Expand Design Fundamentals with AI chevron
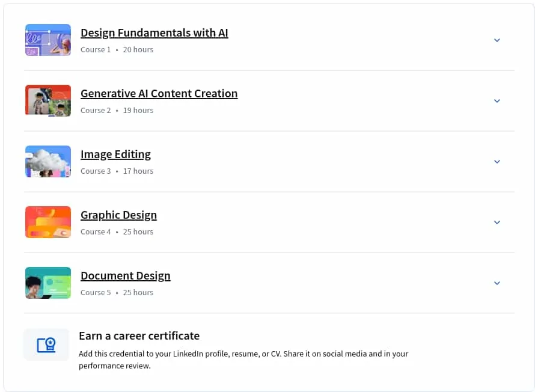 (497, 40)
